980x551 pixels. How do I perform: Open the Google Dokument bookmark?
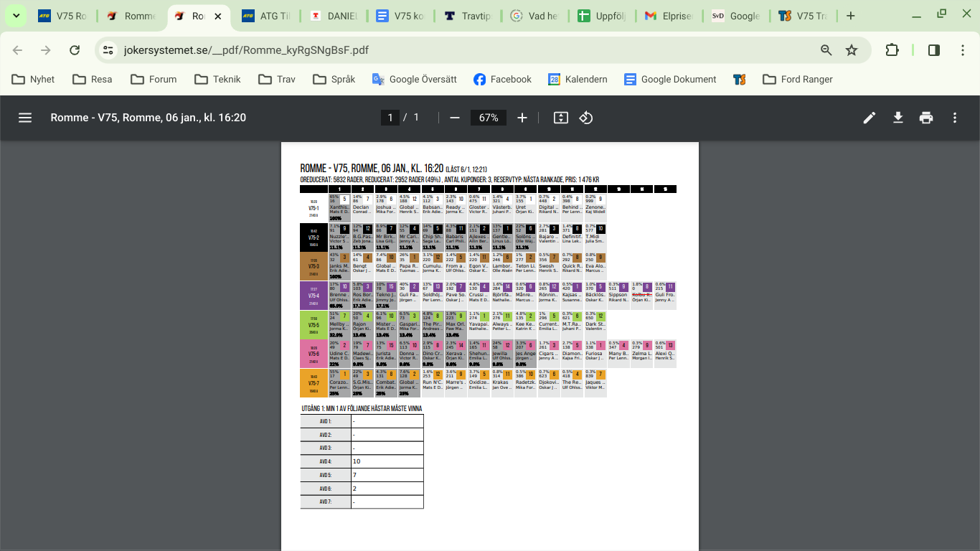(671, 79)
